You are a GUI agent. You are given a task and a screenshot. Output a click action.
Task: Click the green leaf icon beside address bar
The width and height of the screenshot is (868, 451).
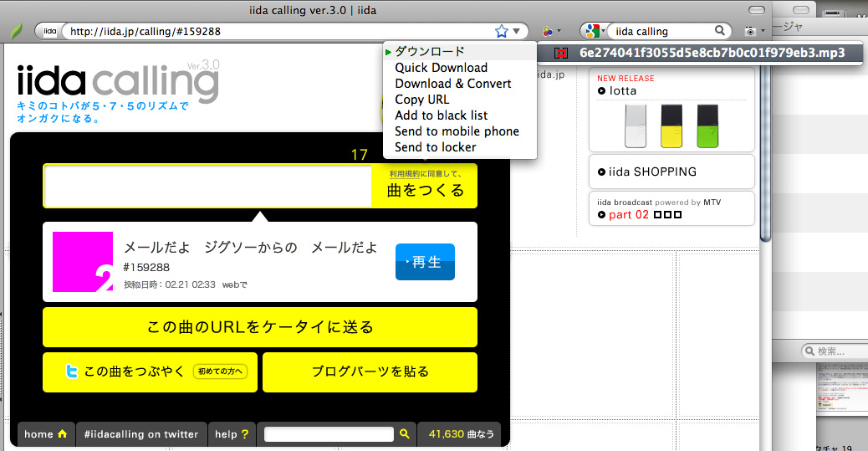pyautogui.click(x=17, y=32)
